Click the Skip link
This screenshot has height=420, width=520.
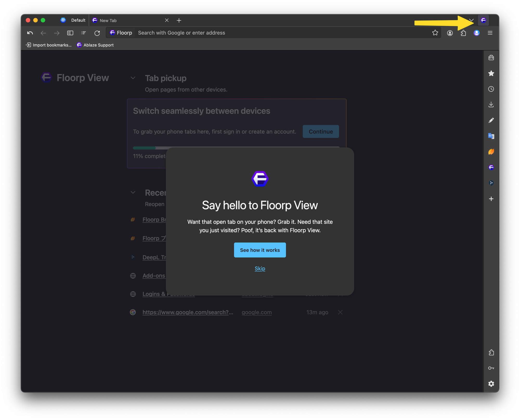click(x=260, y=268)
